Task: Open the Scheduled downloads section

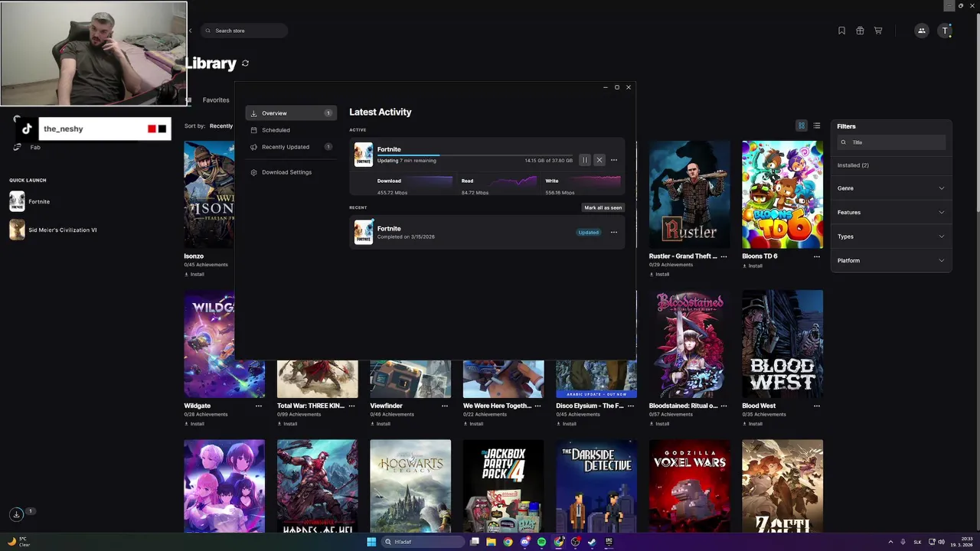Action: point(291,130)
